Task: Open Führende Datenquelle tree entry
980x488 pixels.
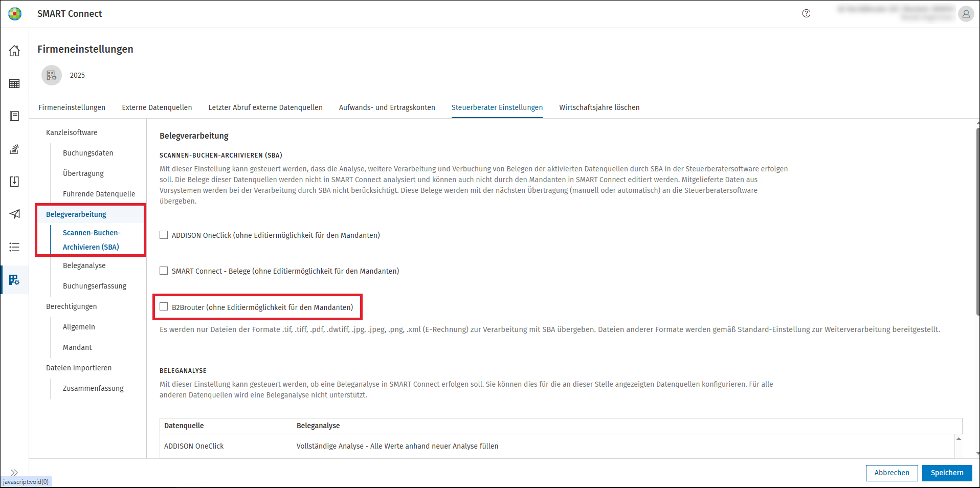Action: pyautogui.click(x=99, y=194)
